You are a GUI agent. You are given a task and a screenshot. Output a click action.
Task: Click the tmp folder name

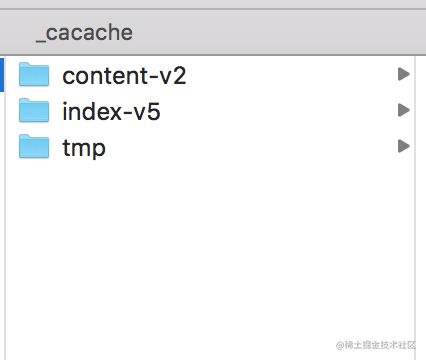(x=84, y=148)
